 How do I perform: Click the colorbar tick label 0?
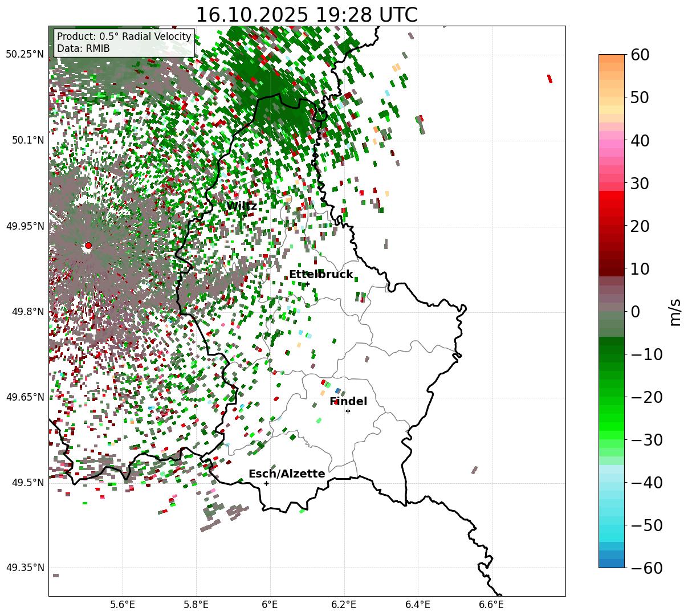click(x=634, y=311)
